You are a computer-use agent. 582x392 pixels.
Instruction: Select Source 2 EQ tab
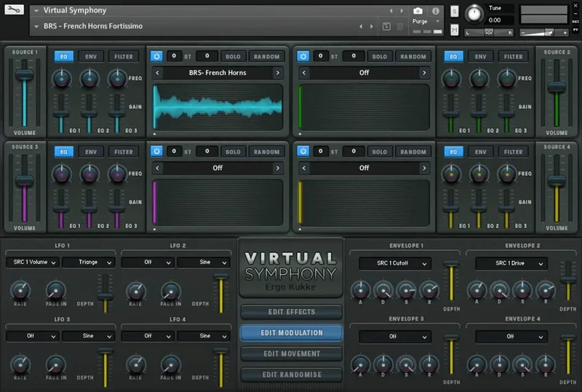(453, 57)
